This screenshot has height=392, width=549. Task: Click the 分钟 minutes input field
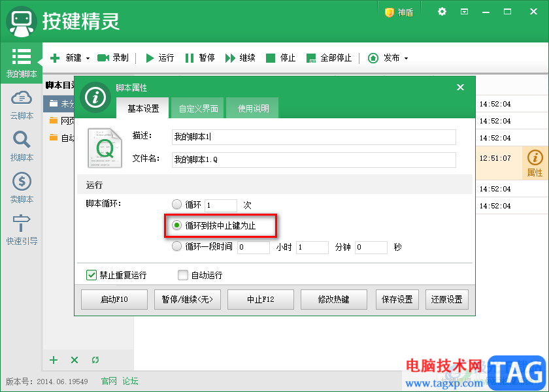point(312,247)
